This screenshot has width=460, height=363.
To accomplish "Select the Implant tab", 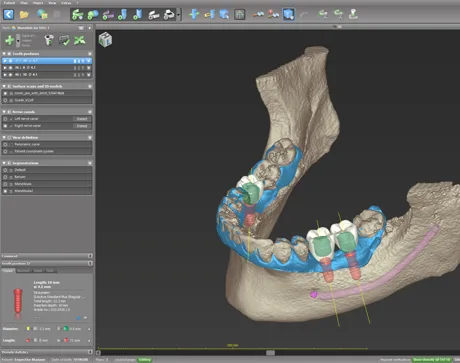I will [x=8, y=271].
